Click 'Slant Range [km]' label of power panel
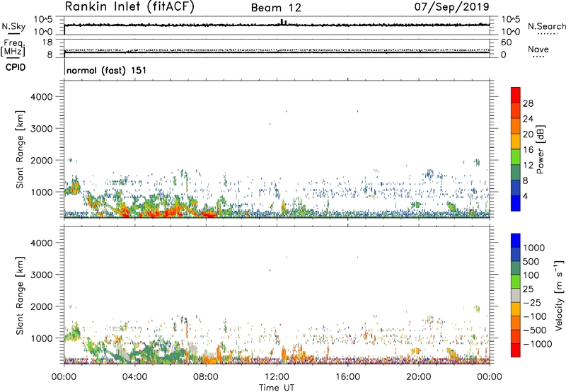The image size is (566, 392). tap(20, 149)
